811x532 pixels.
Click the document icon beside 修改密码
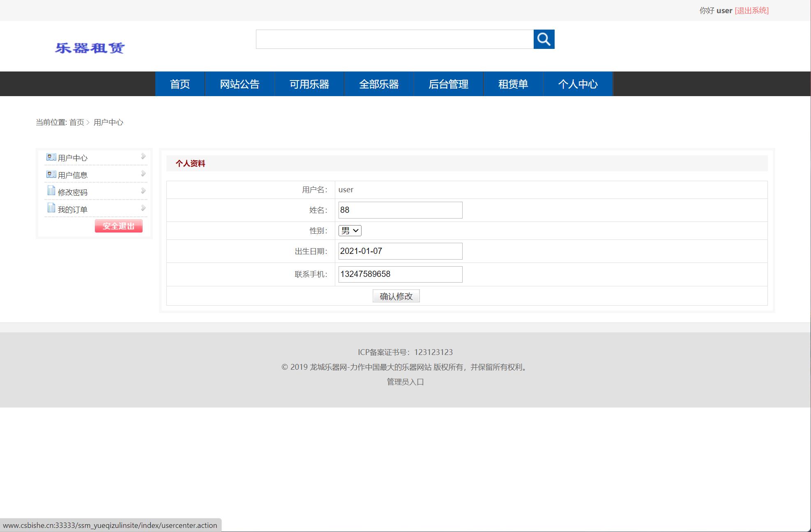click(x=51, y=191)
